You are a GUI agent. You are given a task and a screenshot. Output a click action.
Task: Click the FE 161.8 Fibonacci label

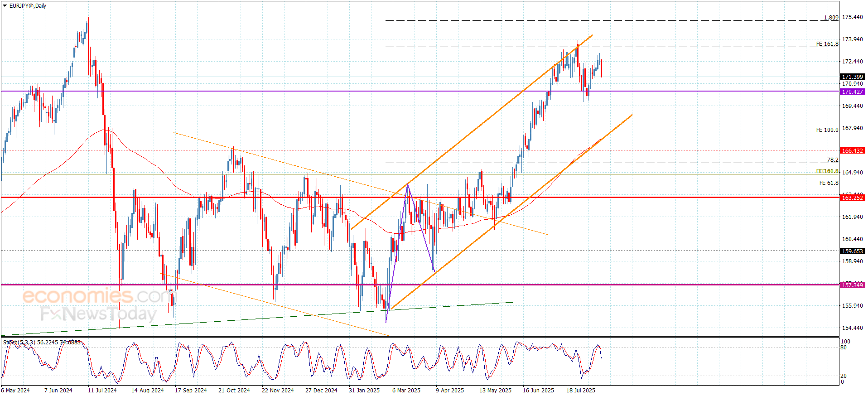(827, 44)
